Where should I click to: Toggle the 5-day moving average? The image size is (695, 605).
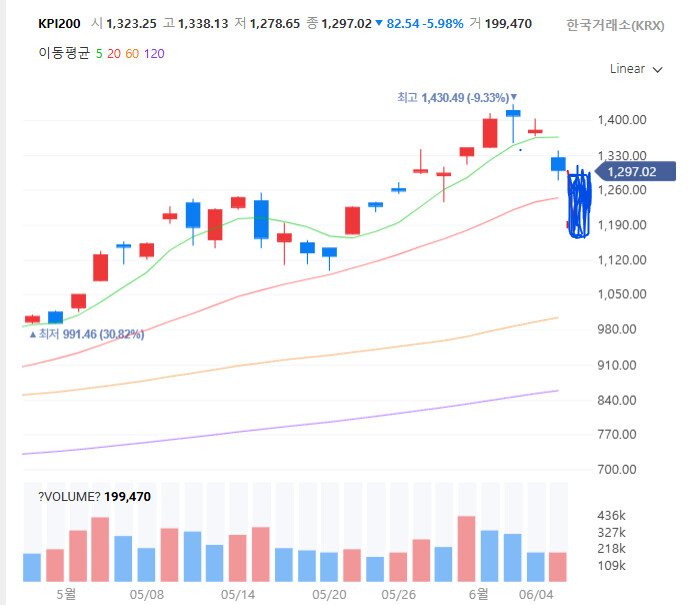click(99, 54)
